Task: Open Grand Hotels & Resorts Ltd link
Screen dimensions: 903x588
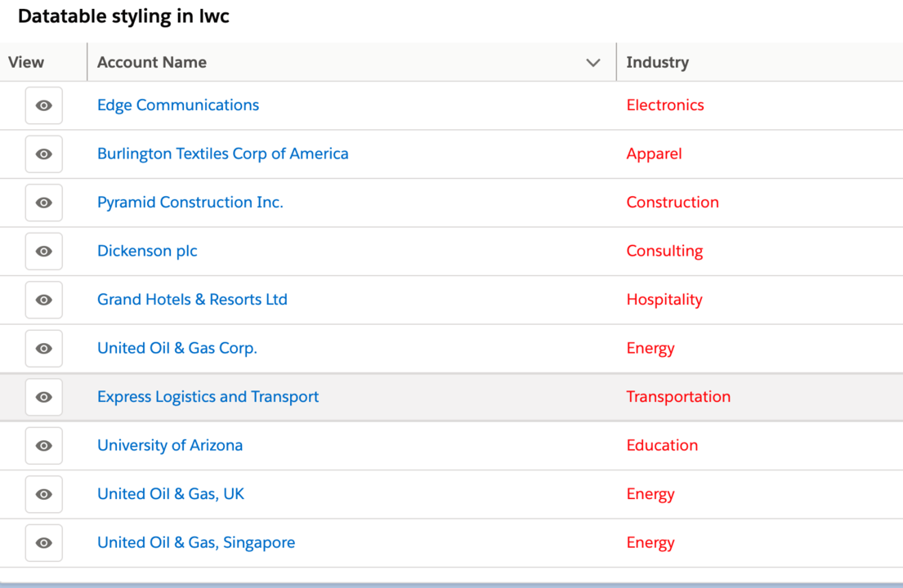Action: point(192,300)
